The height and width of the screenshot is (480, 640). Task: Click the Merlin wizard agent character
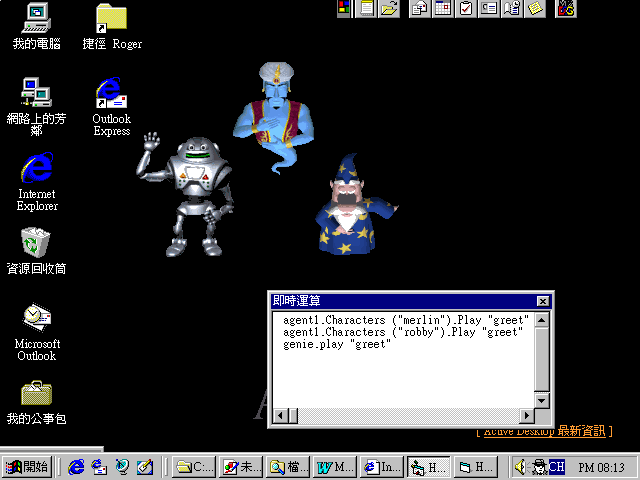[x=352, y=208]
